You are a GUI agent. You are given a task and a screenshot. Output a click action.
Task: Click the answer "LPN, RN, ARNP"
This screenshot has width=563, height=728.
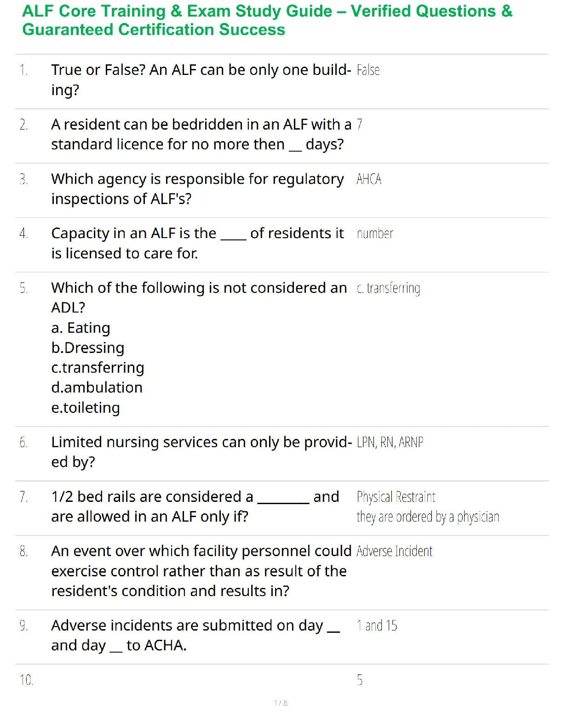click(390, 443)
